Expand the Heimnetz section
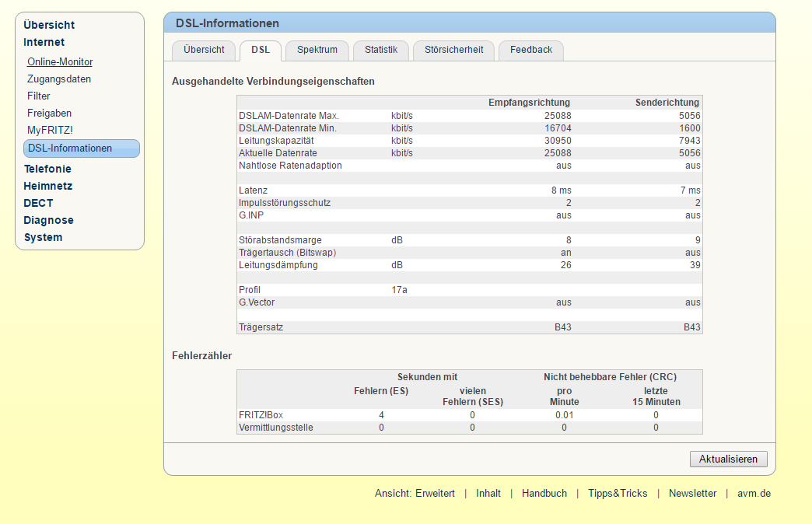The width and height of the screenshot is (812, 524). click(48, 186)
